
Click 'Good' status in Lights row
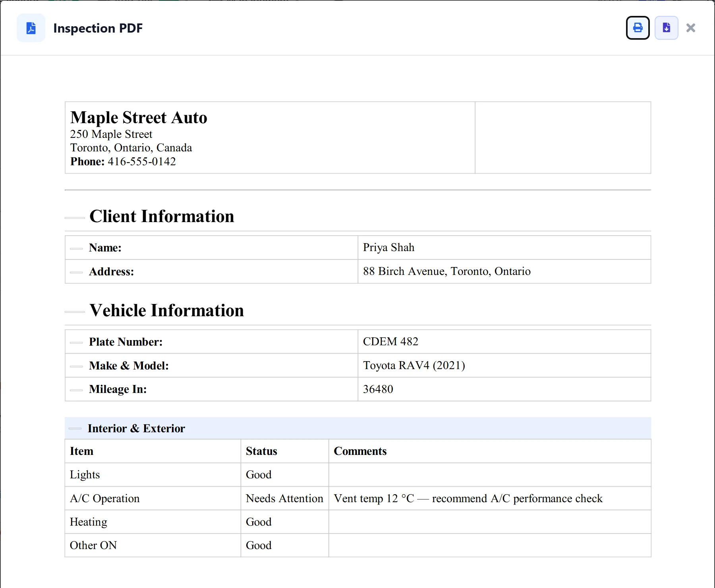tap(285, 475)
